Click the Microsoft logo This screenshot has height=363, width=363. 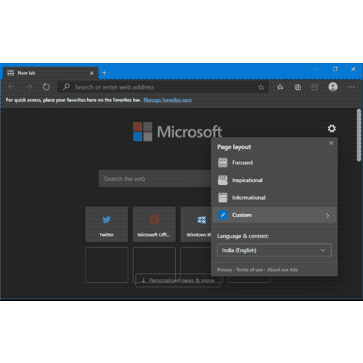pyautogui.click(x=178, y=132)
